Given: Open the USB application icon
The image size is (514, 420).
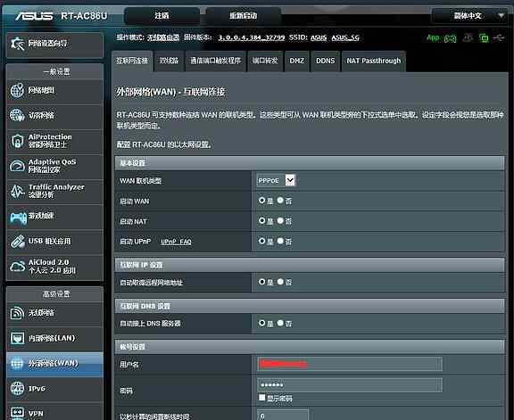Looking at the screenshot, I should click(18, 242).
